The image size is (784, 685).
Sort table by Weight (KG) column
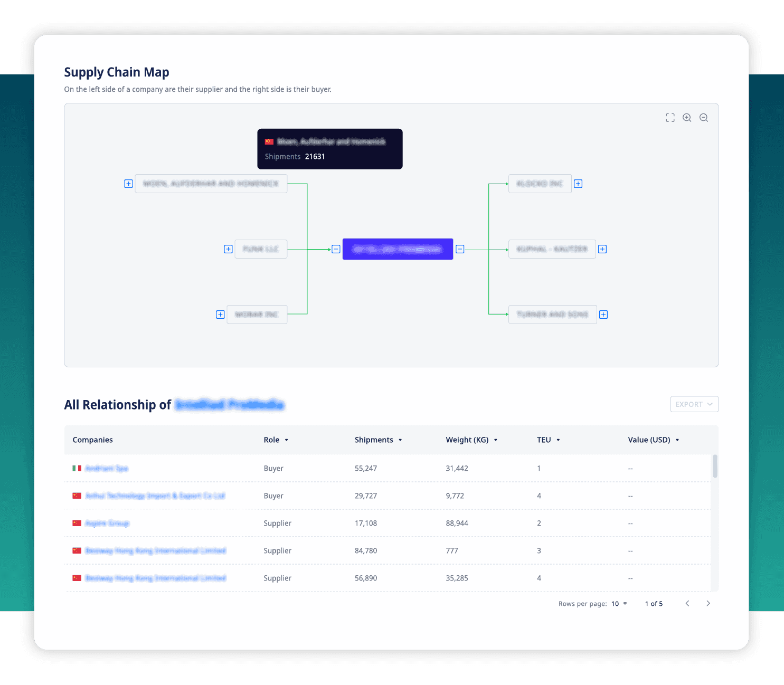471,440
